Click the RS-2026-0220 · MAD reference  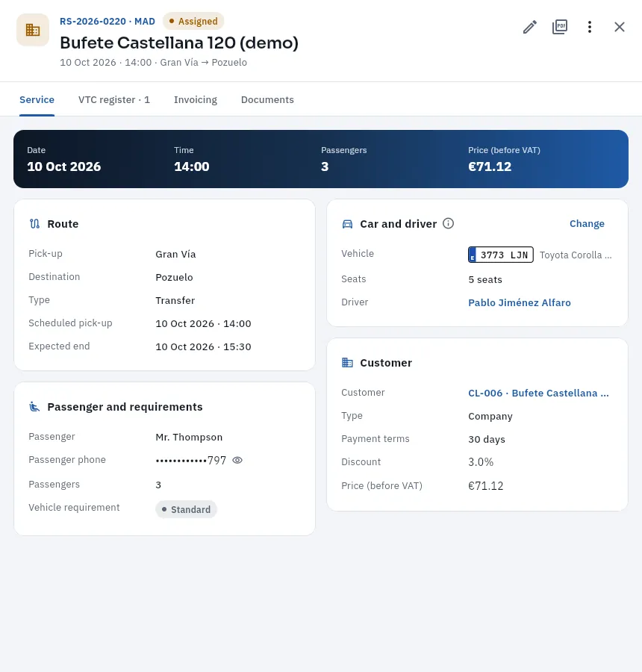107,21
